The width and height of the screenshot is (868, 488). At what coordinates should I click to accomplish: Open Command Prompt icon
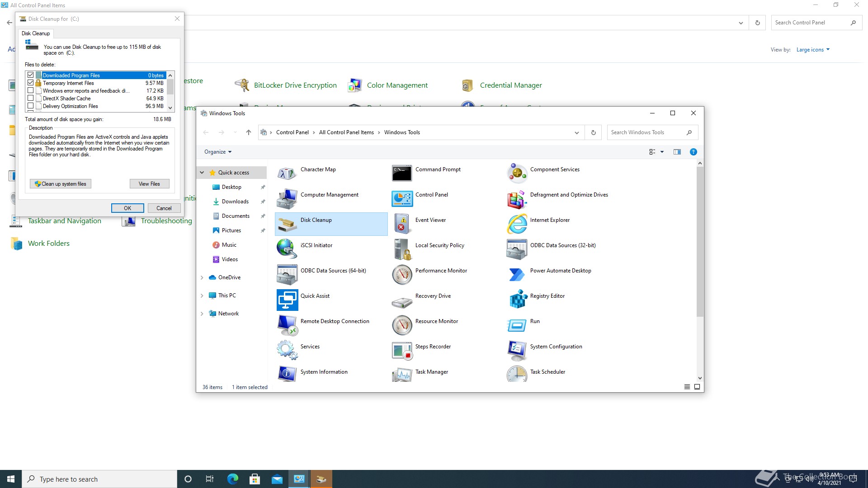tap(402, 173)
